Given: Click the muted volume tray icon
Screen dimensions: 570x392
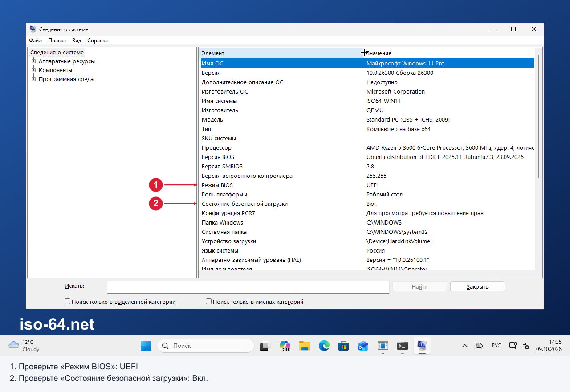Looking at the screenshot, I should 525,346.
